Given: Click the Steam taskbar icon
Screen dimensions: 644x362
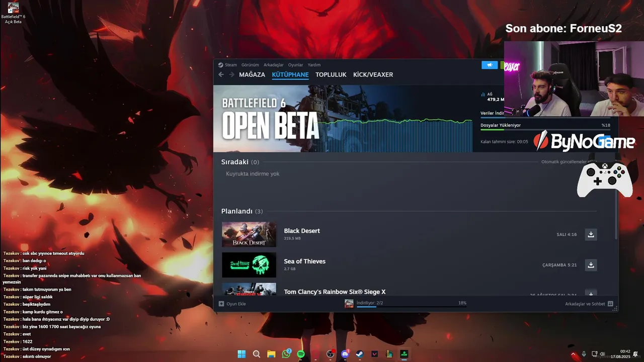Looking at the screenshot, I should [x=360, y=354].
